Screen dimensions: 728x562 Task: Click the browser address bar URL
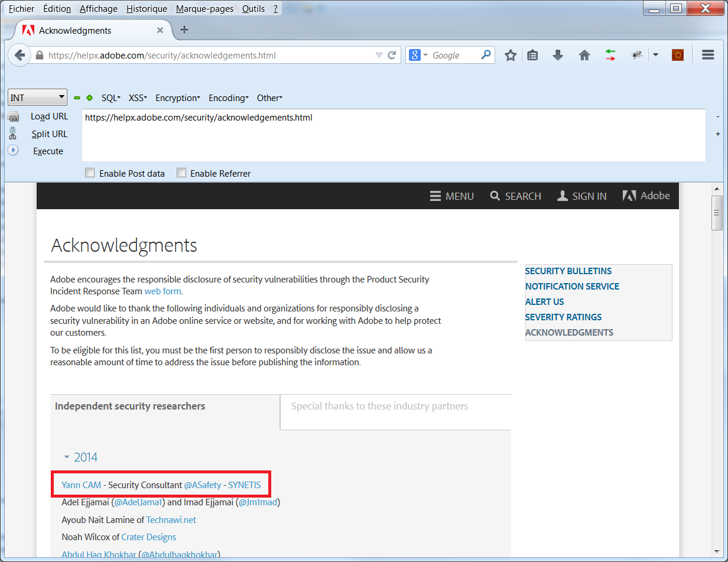click(162, 56)
